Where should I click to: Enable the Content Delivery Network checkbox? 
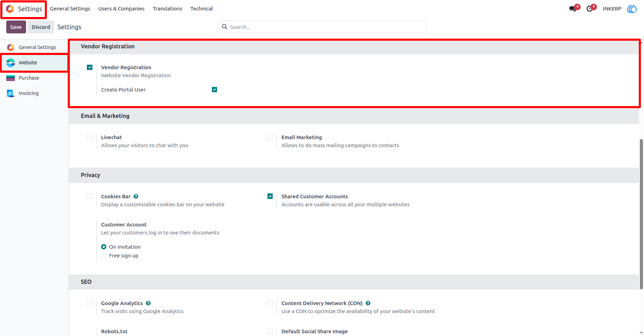(270, 303)
